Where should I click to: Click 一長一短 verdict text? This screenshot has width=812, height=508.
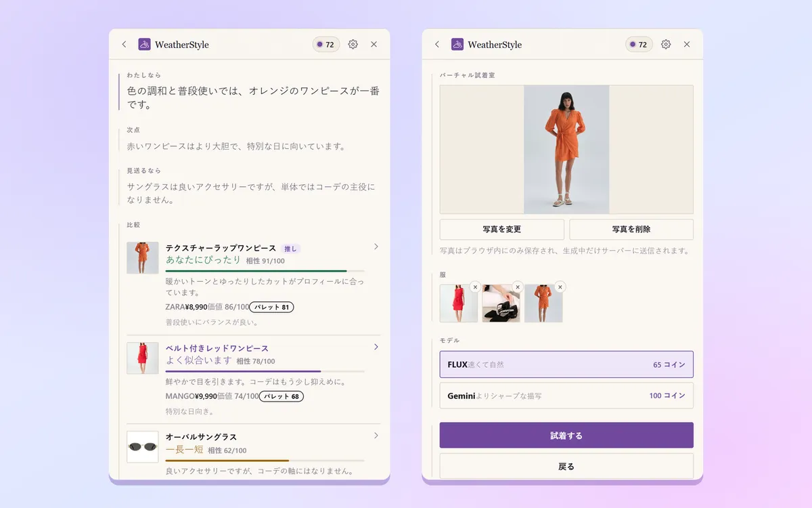coord(184,449)
